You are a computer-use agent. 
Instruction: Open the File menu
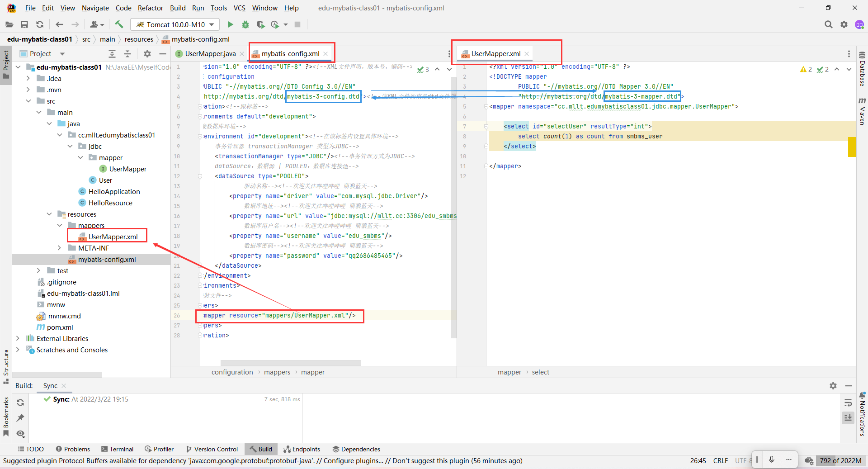pos(30,8)
